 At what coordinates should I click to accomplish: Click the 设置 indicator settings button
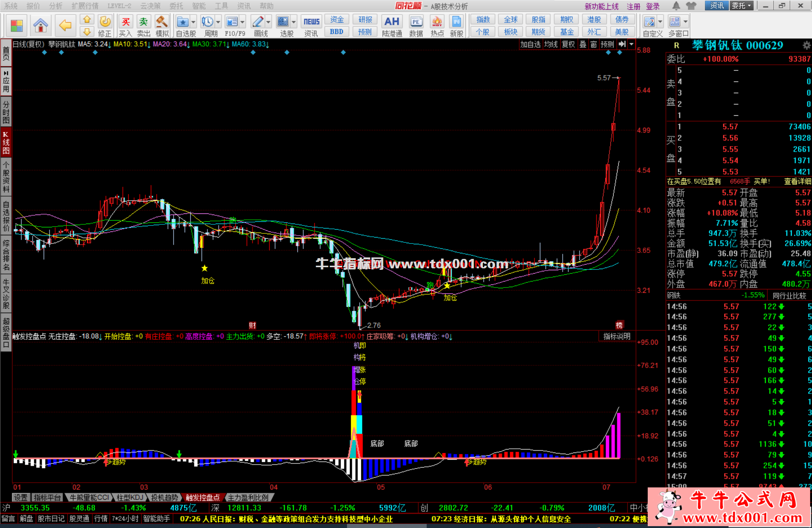21,498
